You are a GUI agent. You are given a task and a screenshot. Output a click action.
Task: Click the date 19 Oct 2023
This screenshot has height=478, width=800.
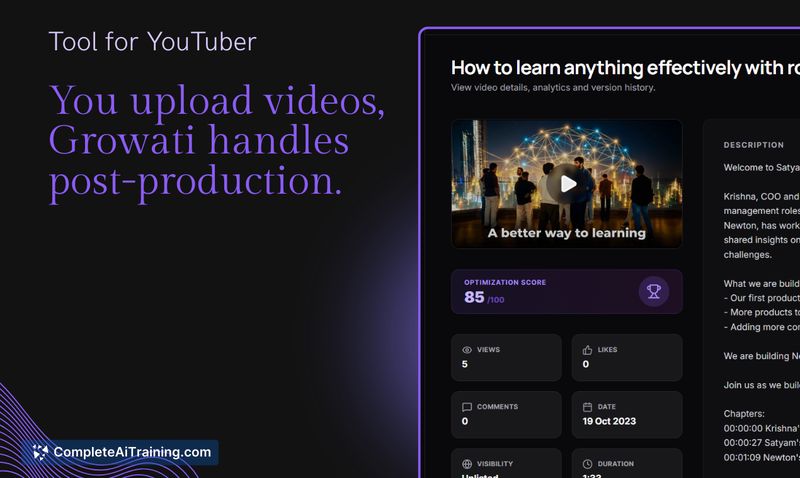tap(609, 421)
